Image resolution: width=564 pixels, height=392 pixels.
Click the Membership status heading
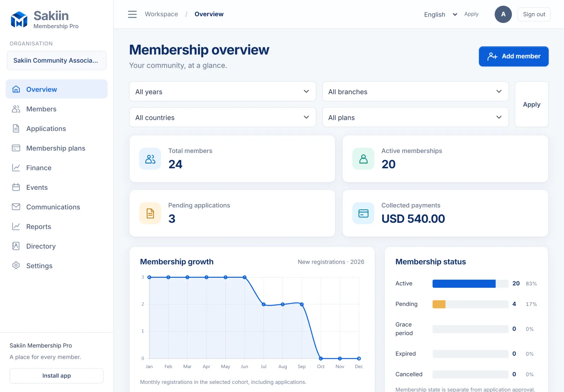click(430, 262)
